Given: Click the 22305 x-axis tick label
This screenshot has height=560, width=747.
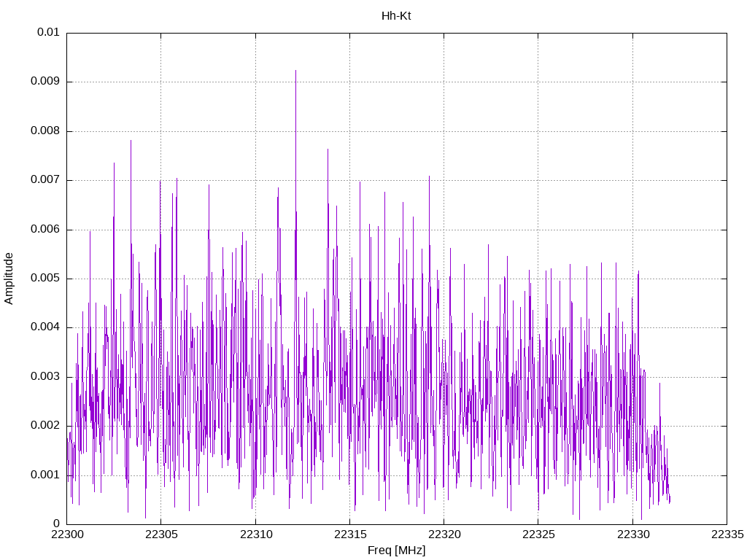Looking at the screenshot, I should click(160, 535).
